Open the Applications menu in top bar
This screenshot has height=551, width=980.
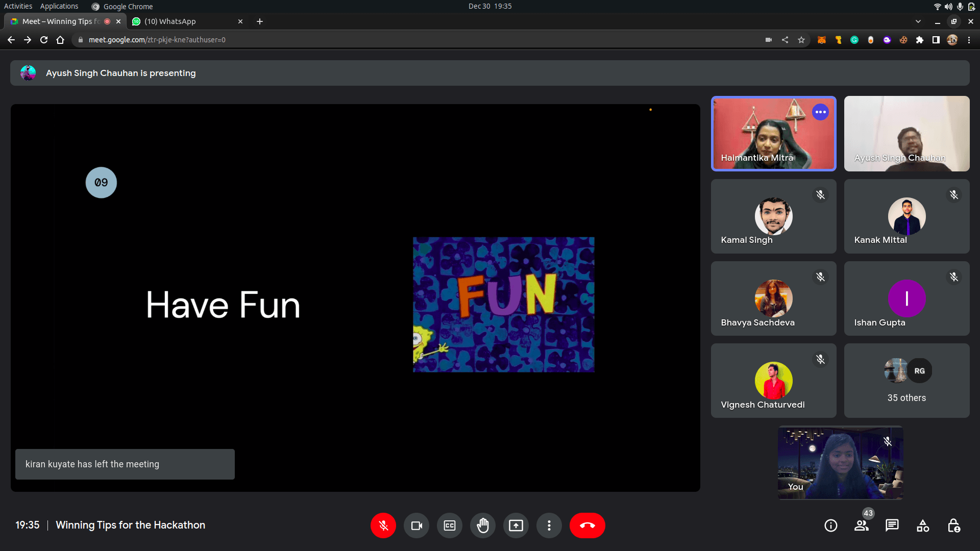point(59,6)
